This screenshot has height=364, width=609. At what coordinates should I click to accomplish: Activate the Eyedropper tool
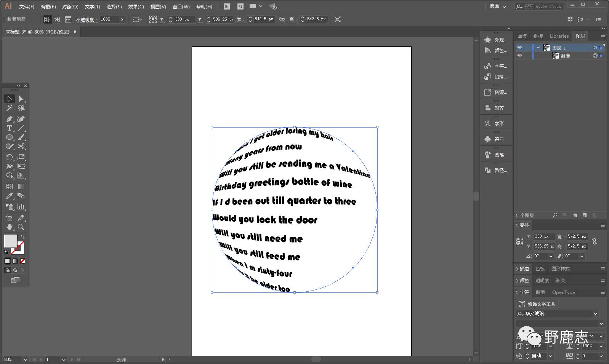click(10, 196)
